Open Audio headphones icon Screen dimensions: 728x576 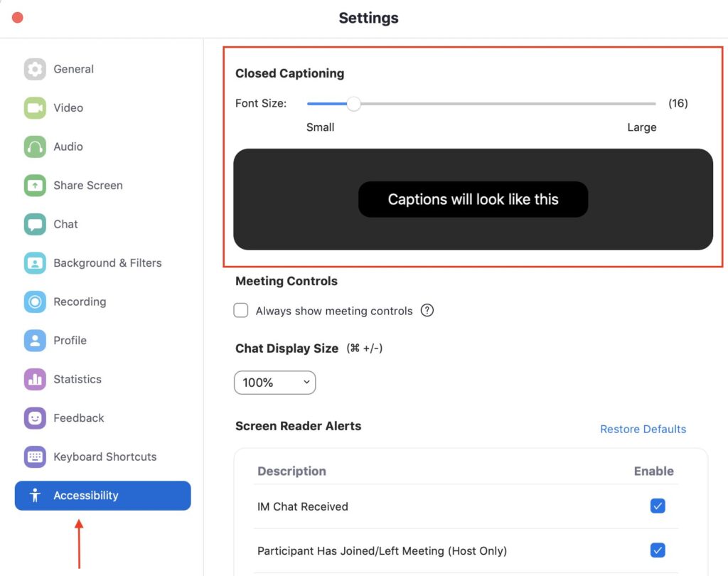tap(35, 146)
